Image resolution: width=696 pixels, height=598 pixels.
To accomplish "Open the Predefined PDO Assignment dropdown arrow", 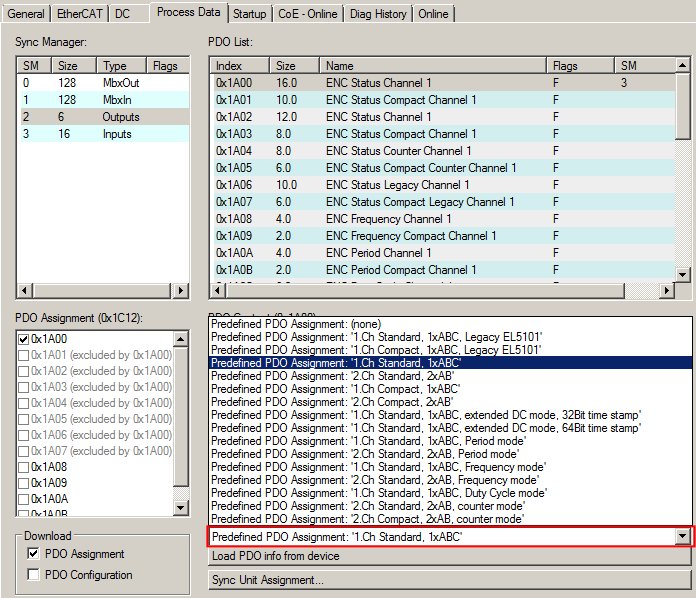I will [x=683, y=537].
